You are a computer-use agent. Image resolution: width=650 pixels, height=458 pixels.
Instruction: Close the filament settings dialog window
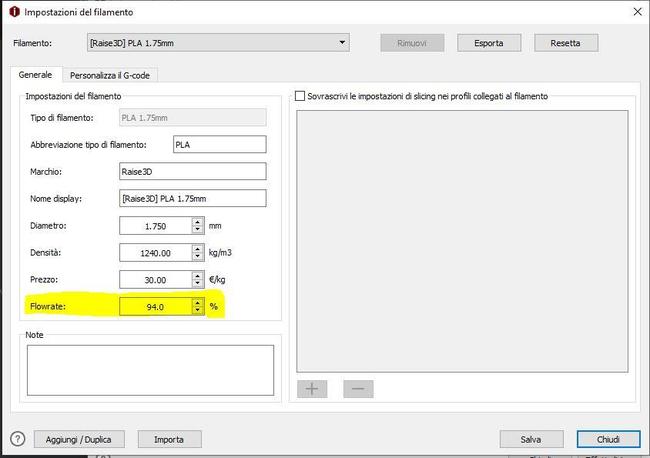tap(636, 12)
